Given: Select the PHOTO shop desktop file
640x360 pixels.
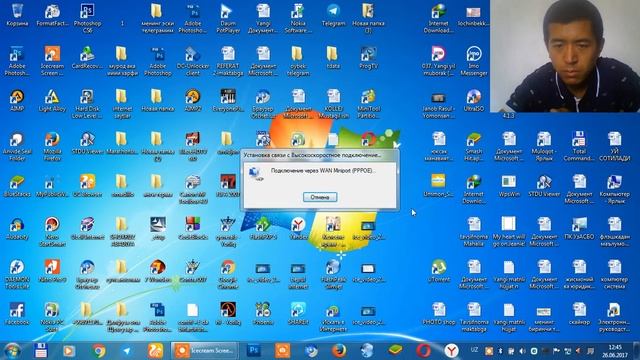Looking at the screenshot, I should [438, 314].
